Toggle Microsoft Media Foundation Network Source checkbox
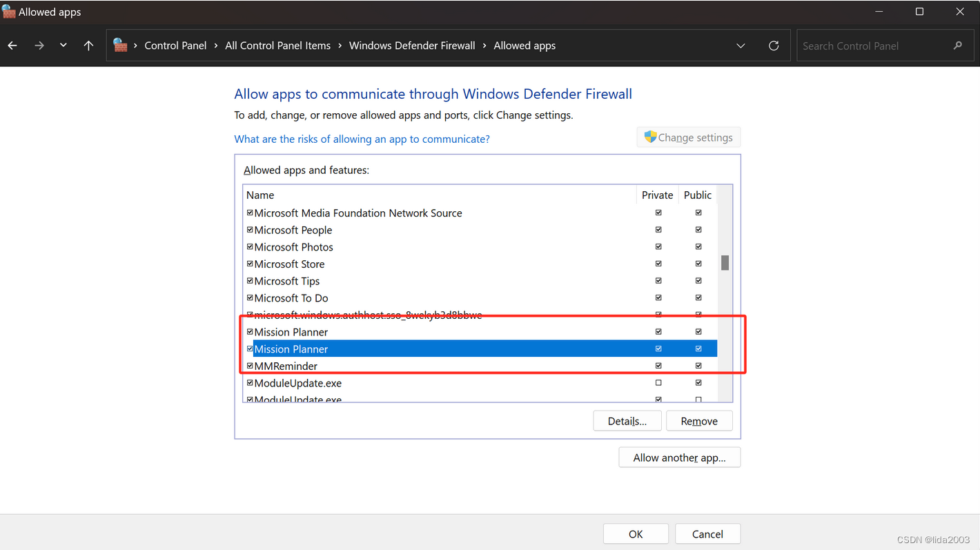 tap(250, 213)
